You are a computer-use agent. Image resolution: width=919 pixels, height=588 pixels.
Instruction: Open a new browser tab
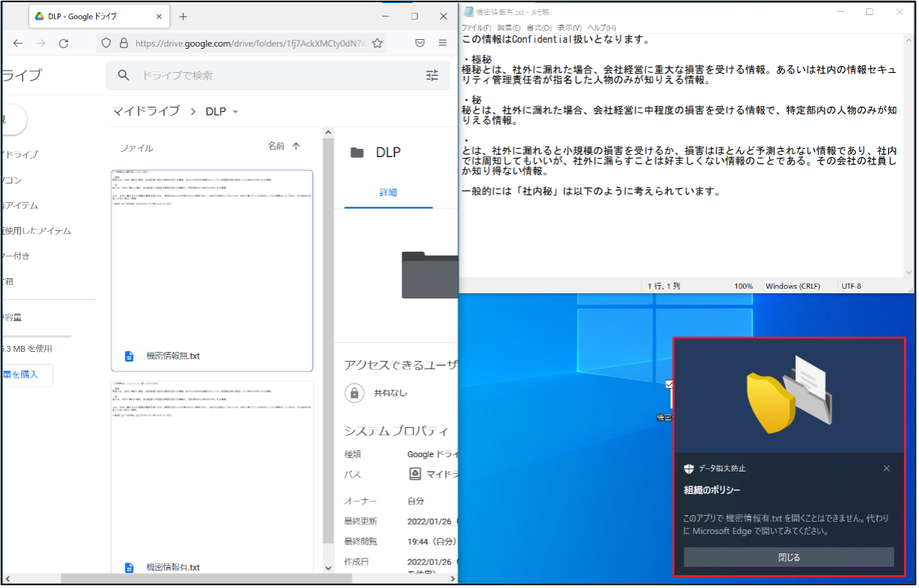(183, 17)
